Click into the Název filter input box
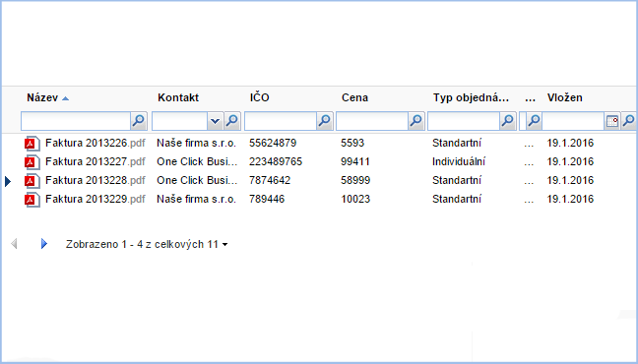 76,121
